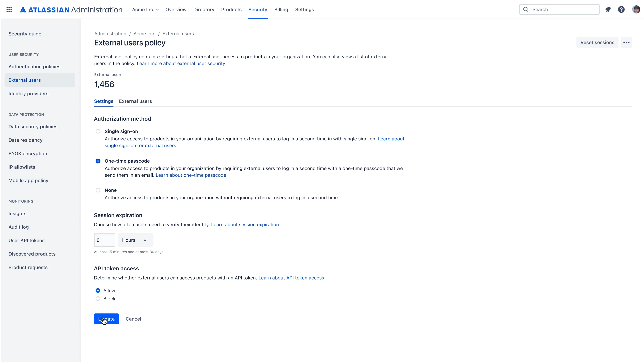Go to Administration breadcrumb
Screen dimensions: 644x362
pyautogui.click(x=110, y=33)
